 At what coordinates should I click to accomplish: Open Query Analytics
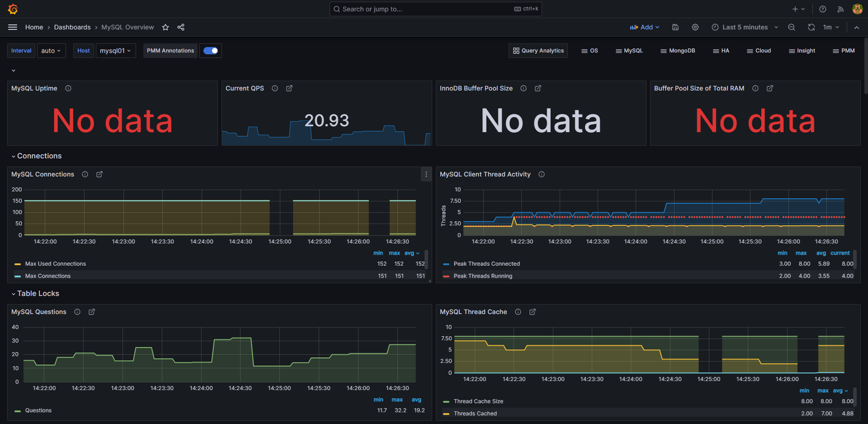coord(538,51)
